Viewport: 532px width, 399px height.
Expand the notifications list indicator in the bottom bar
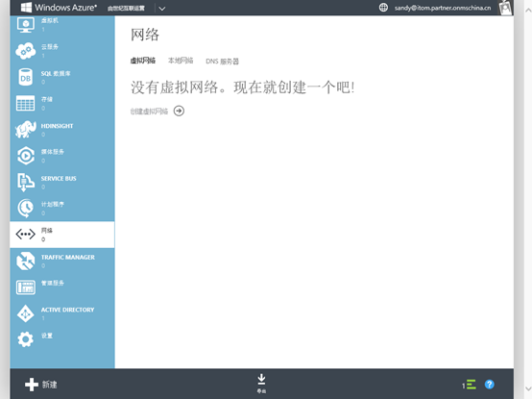tap(469, 385)
